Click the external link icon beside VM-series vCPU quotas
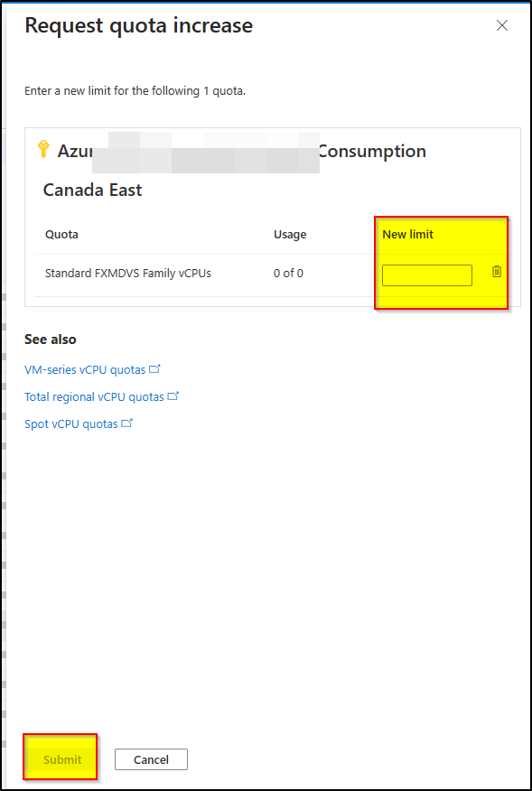The height and width of the screenshot is (791, 532). click(155, 368)
